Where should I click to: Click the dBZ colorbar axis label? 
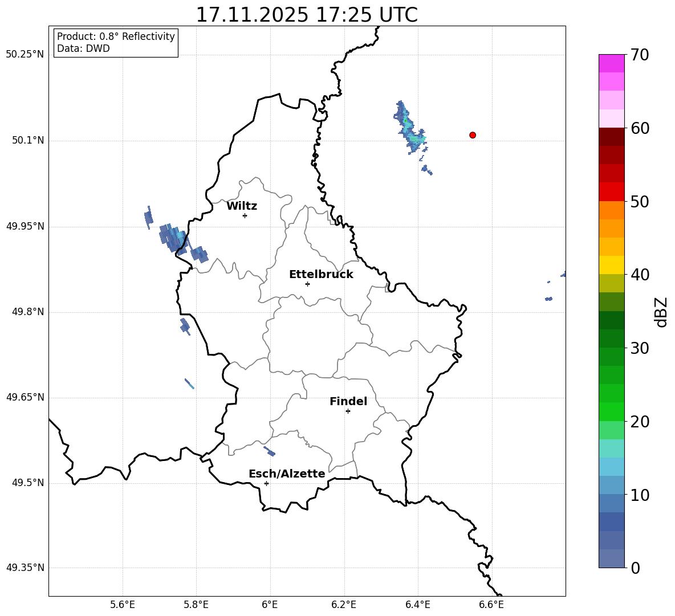(x=662, y=312)
